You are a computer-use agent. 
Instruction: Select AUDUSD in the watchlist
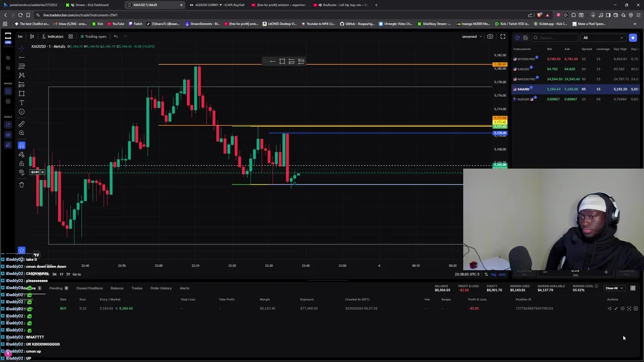click(576, 99)
